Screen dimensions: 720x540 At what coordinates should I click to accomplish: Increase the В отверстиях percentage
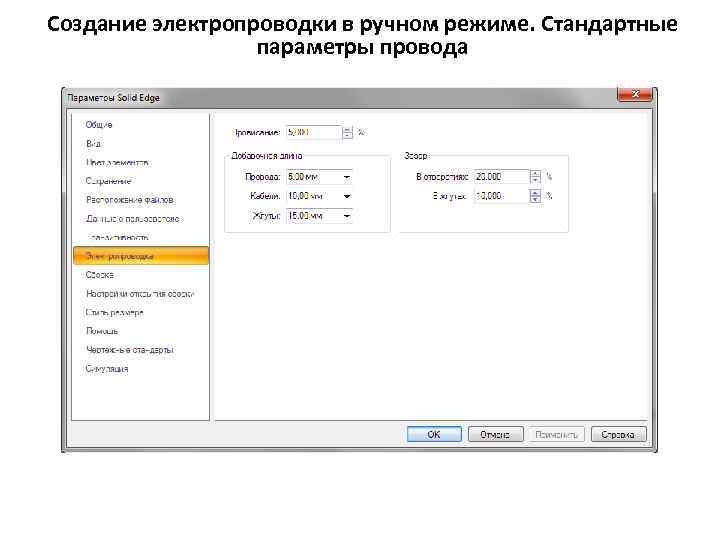coord(535,174)
